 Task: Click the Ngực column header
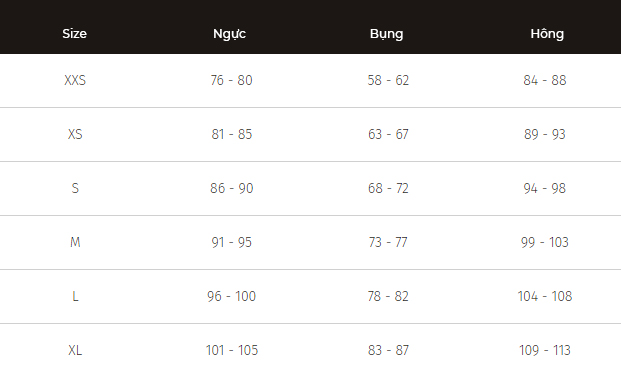pyautogui.click(x=229, y=34)
